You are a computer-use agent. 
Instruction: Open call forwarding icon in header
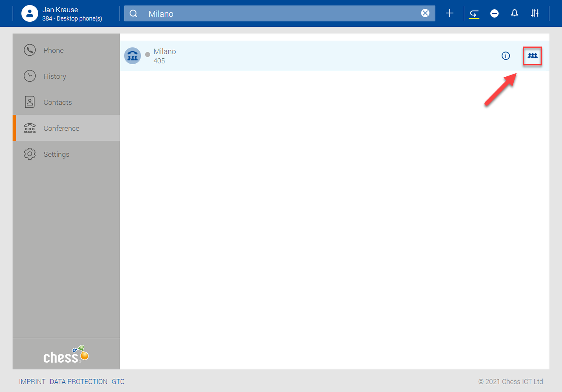coord(474,13)
